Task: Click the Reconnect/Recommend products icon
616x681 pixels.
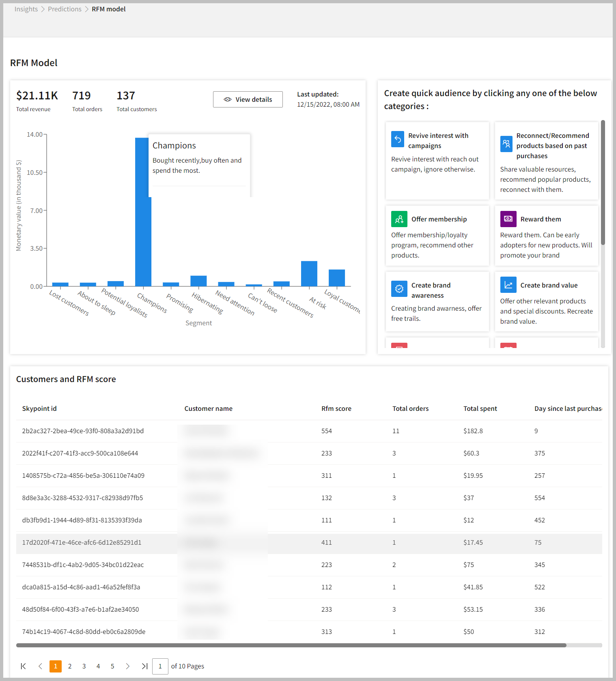Action: 506,144
